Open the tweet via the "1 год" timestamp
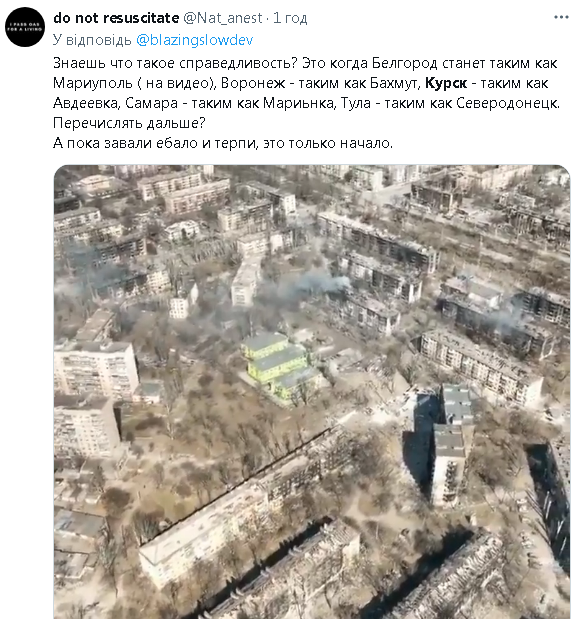The height and width of the screenshot is (619, 577). [290, 18]
